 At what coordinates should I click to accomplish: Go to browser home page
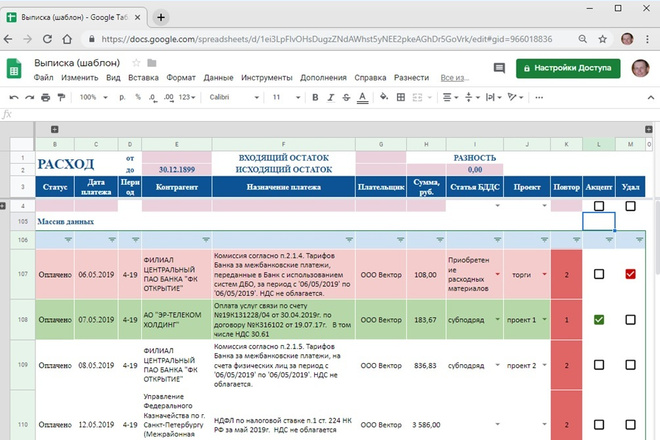(x=67, y=39)
